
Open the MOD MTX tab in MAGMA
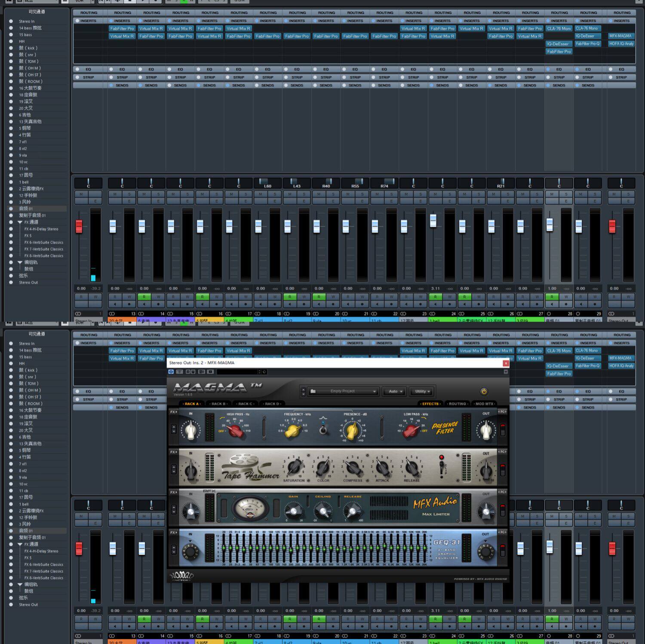[x=484, y=404]
